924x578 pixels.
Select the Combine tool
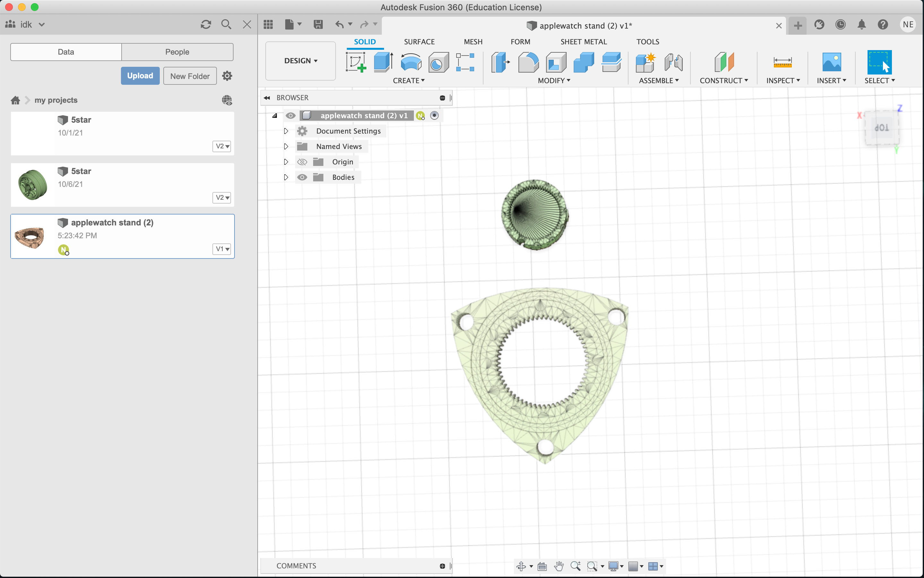(x=584, y=62)
